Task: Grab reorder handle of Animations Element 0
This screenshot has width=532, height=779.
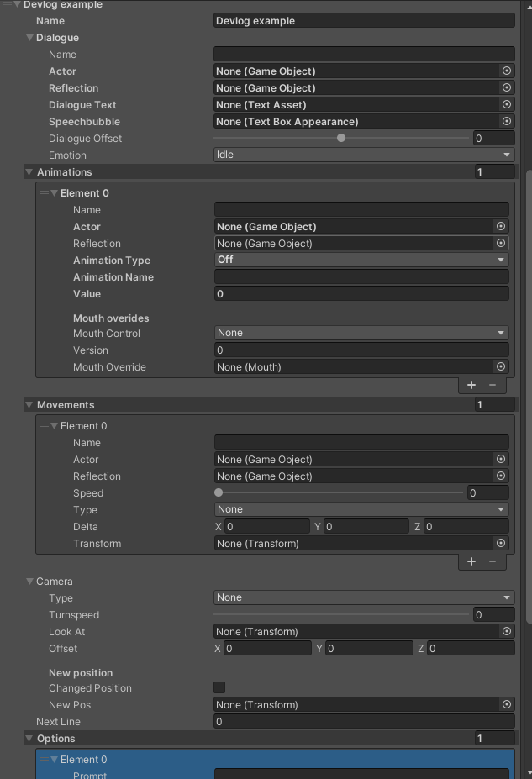Action: 45,192
